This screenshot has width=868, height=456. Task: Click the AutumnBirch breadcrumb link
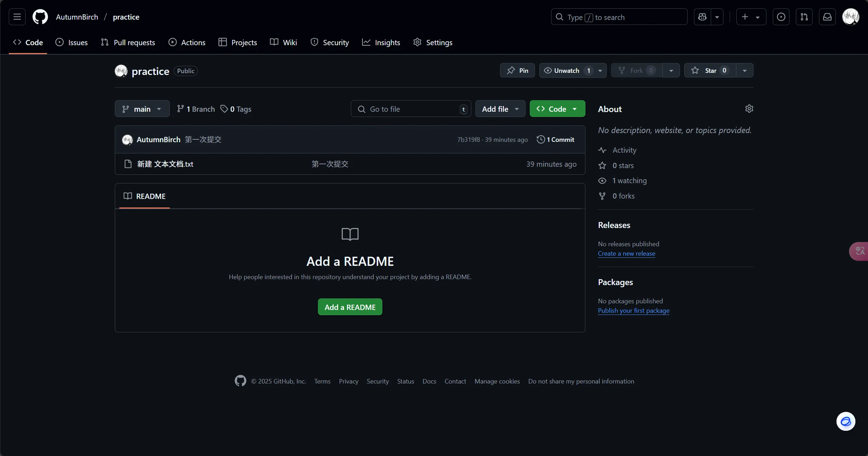pyautogui.click(x=77, y=17)
